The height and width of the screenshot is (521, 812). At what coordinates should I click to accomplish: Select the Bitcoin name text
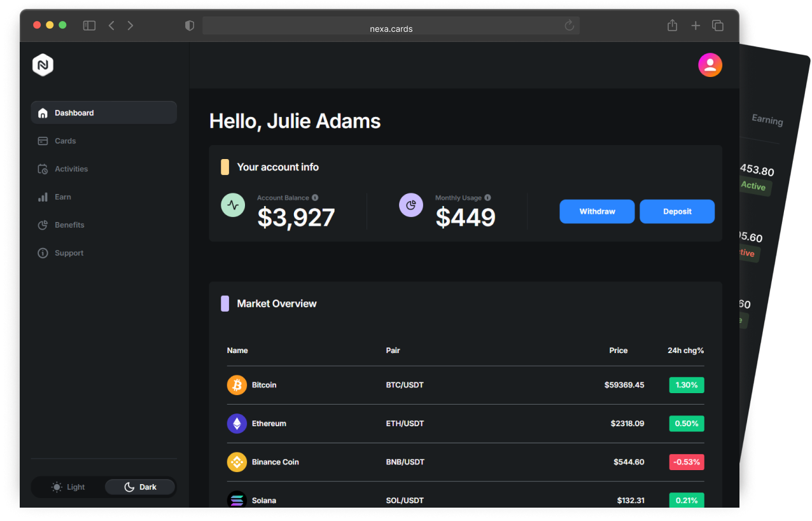264,385
